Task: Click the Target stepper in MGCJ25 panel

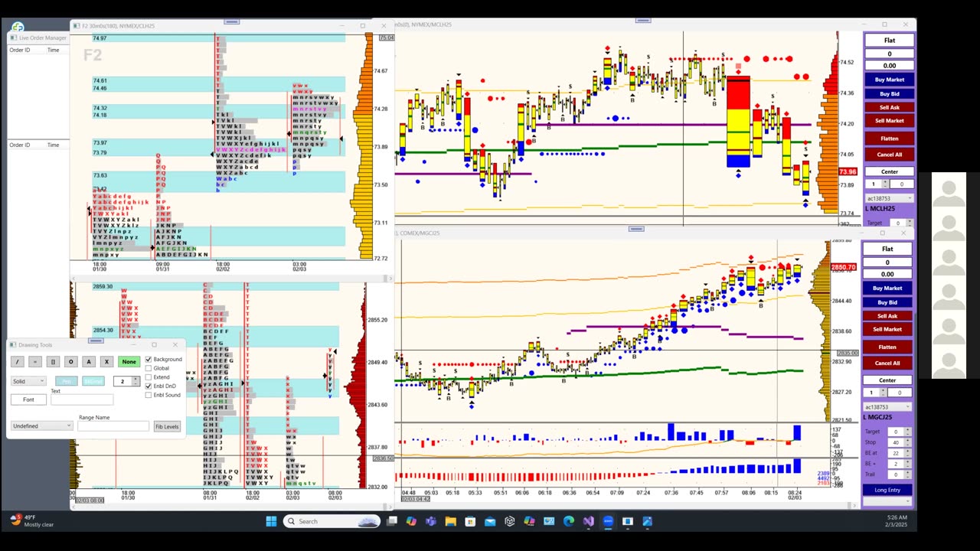Action: (x=898, y=432)
